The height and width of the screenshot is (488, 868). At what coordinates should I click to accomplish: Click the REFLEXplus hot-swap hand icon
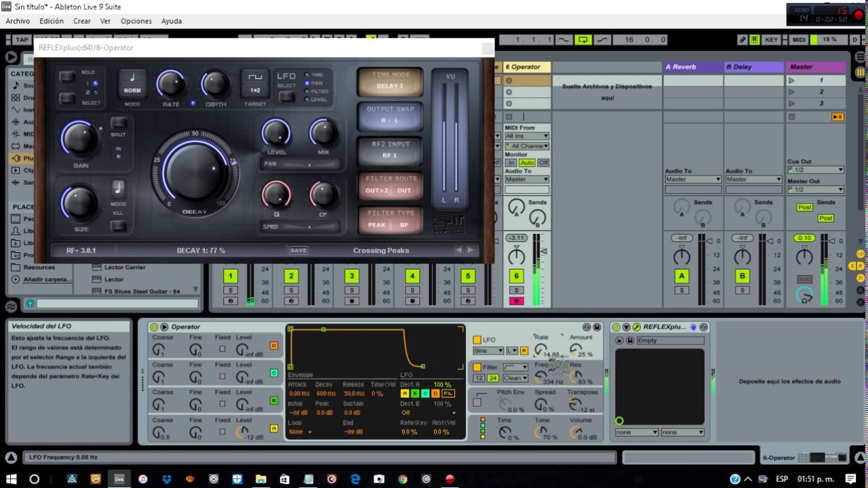(x=693, y=327)
